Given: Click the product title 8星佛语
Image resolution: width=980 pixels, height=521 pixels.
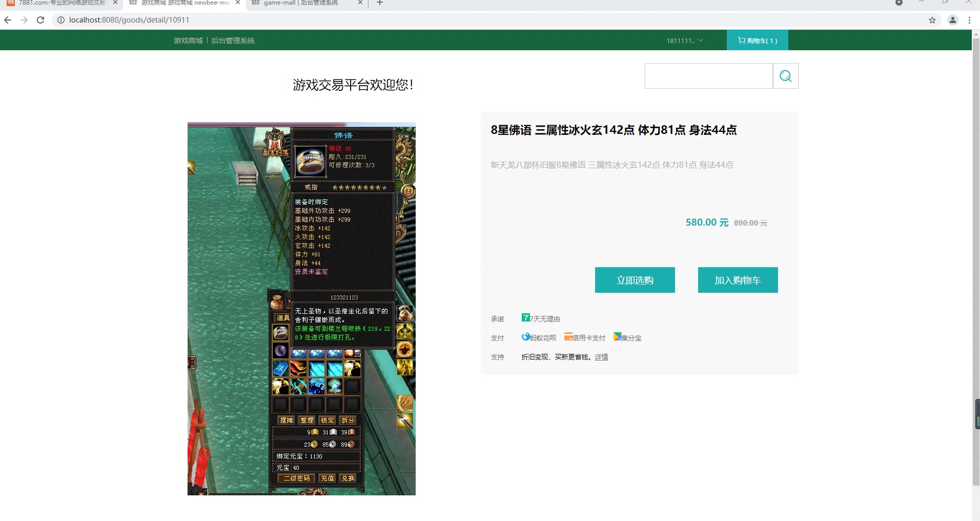Looking at the screenshot, I should [x=614, y=130].
